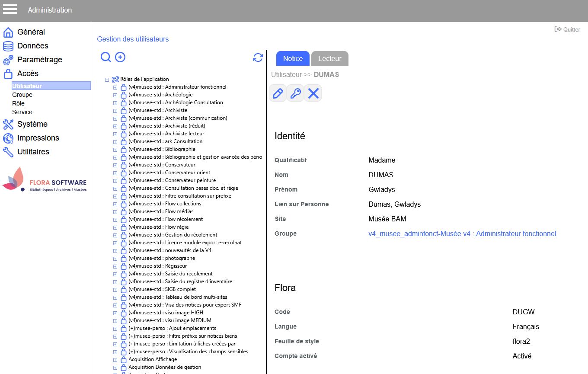Click the key password icon
The height and width of the screenshot is (374, 588).
(296, 93)
